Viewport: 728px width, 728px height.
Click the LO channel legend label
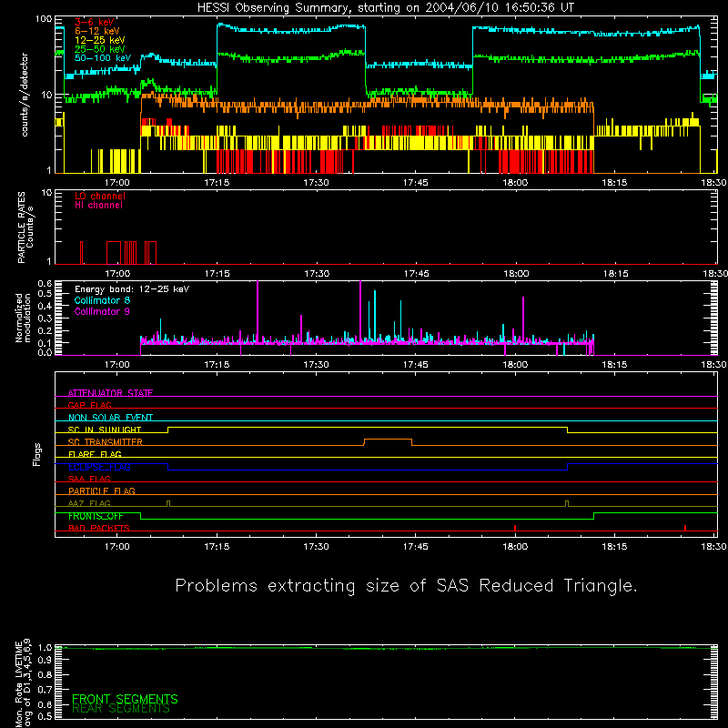coord(100,197)
